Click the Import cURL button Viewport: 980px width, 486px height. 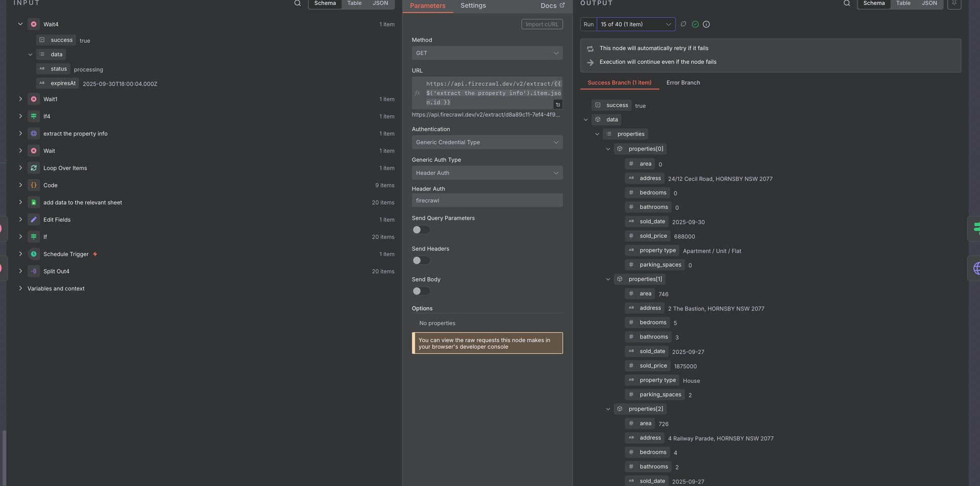coord(542,25)
